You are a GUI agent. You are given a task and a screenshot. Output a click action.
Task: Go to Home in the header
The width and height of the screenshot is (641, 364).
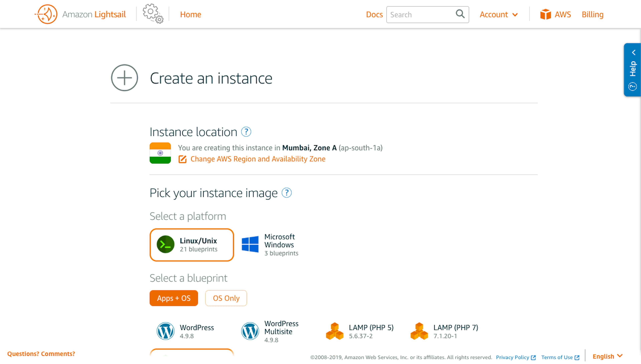point(190,15)
